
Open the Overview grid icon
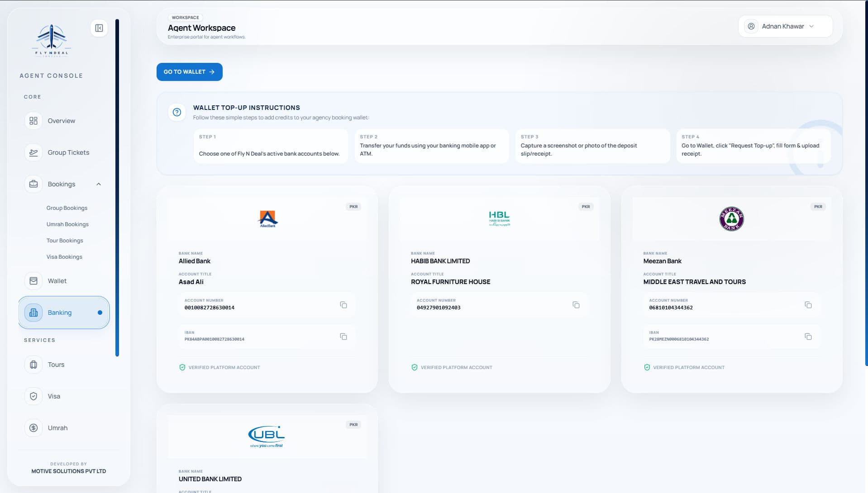click(x=33, y=121)
